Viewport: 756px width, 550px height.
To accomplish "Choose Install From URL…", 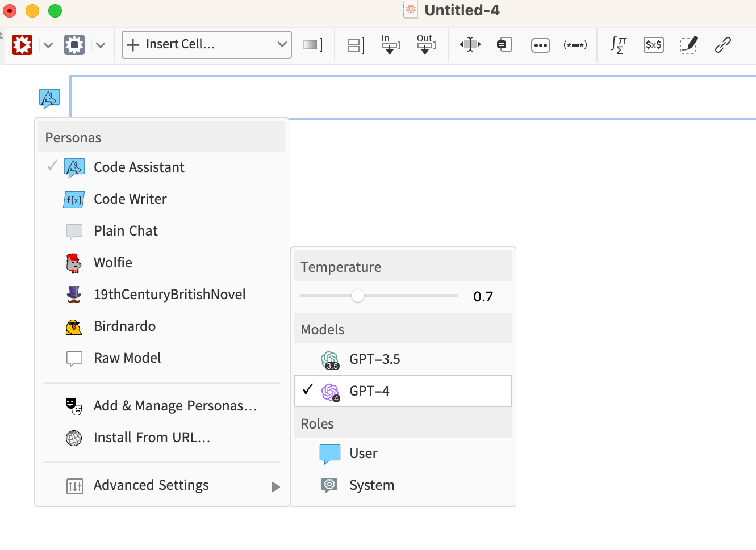I will [x=161, y=438].
